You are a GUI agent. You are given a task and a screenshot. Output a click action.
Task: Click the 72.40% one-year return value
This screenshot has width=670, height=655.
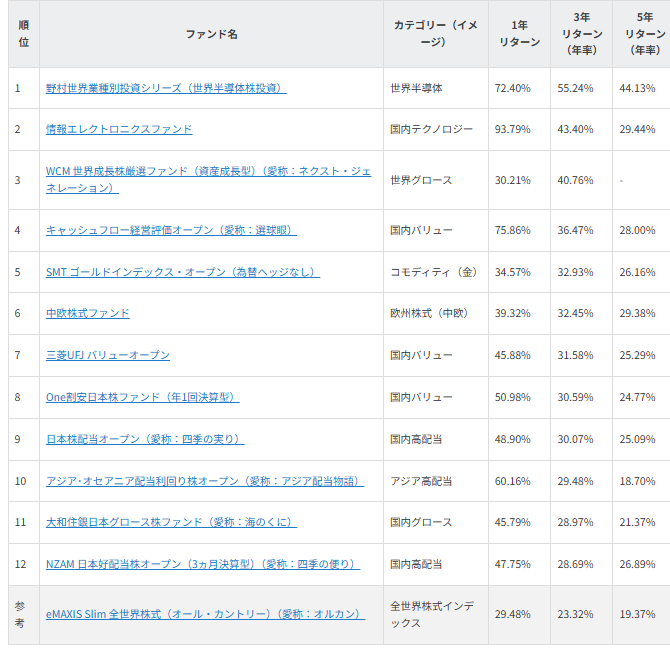pos(512,88)
